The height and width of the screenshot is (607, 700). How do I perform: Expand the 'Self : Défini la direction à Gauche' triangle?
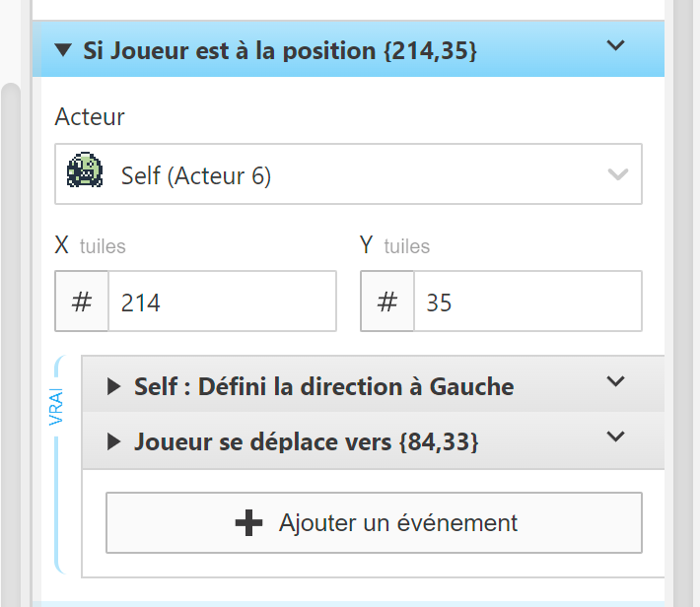[113, 386]
